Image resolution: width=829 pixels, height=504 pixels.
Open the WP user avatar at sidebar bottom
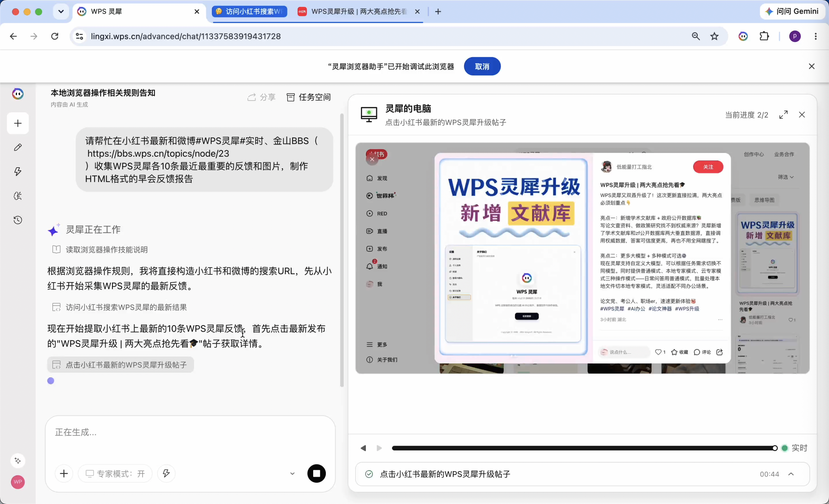point(18,482)
